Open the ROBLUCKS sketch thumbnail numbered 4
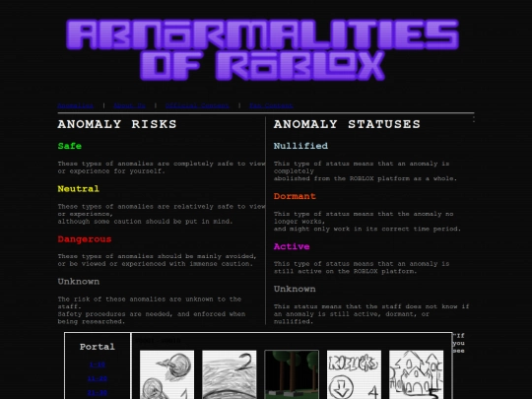 [354, 374]
